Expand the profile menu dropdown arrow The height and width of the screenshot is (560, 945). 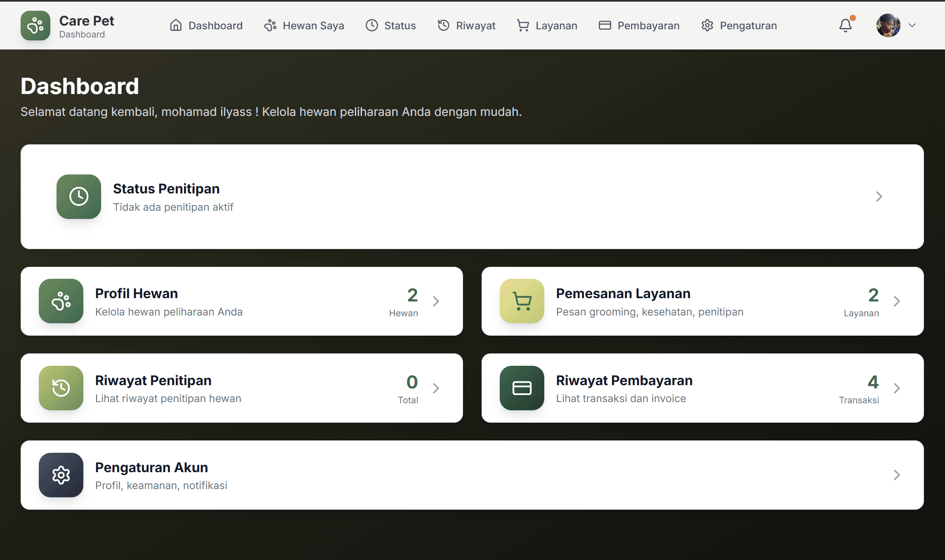(912, 26)
